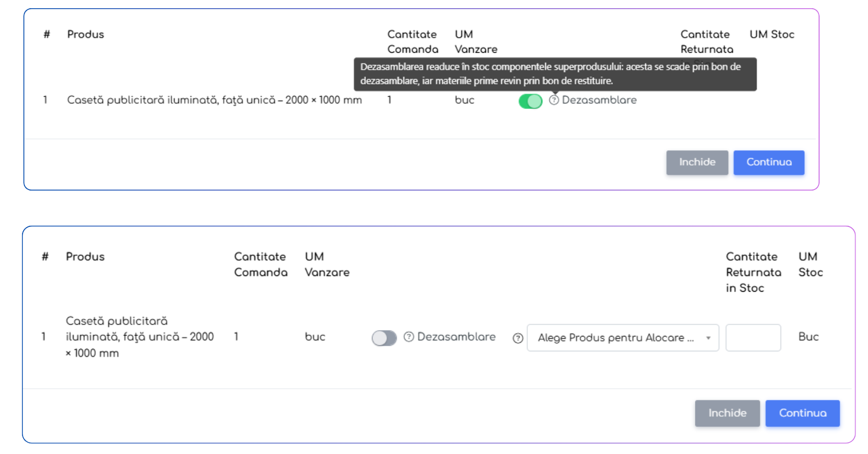Click Cantitate Returnata in Stoc header, lower panel
Screen dimensions: 868x454
click(754, 272)
